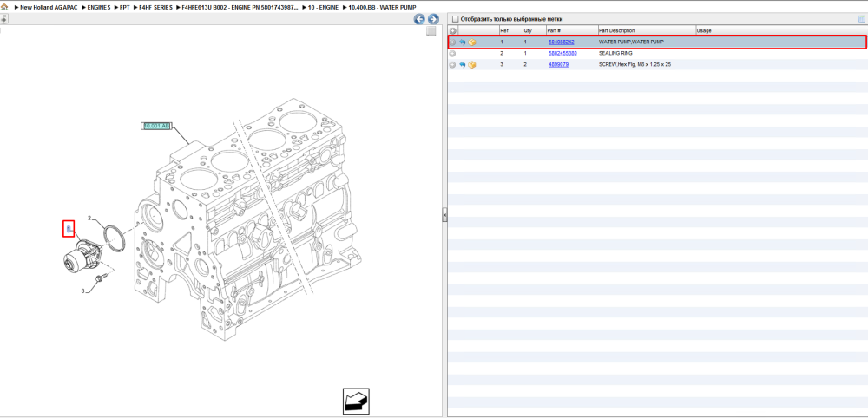Image resolution: width=868 pixels, height=418 pixels.
Task: Navigate to F4HF SERIES breadcrumb
Action: (x=155, y=7)
